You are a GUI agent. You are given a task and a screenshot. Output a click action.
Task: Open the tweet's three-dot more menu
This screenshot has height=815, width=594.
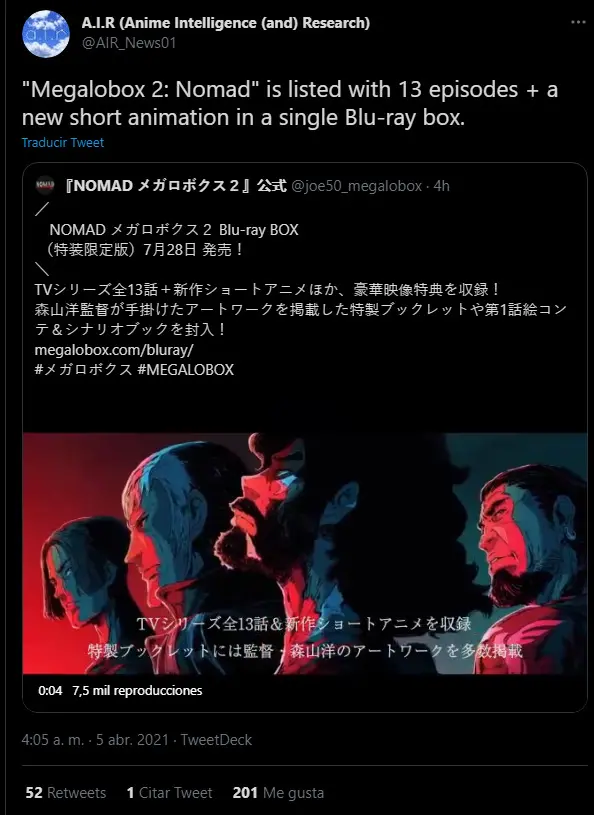578,22
